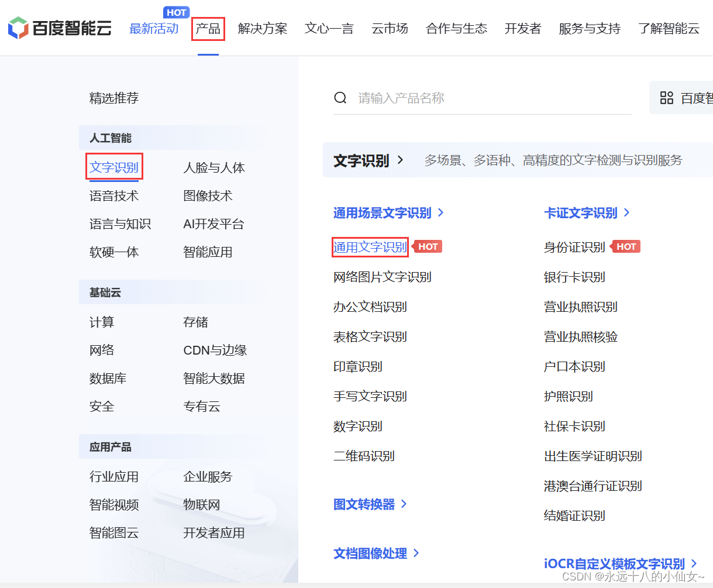Screen dimensions: 713x588
Task: Open 开发者 navigation item
Action: pos(523,29)
